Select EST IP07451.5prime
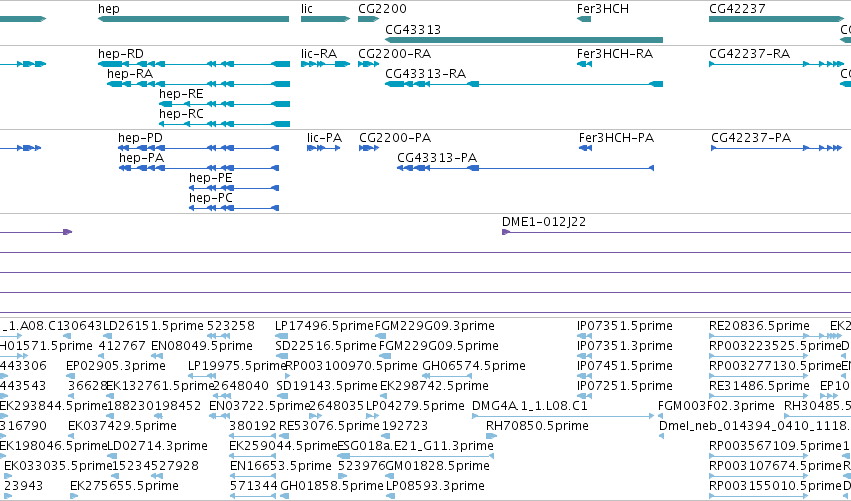Screen dimensions: 851x501 [625, 366]
